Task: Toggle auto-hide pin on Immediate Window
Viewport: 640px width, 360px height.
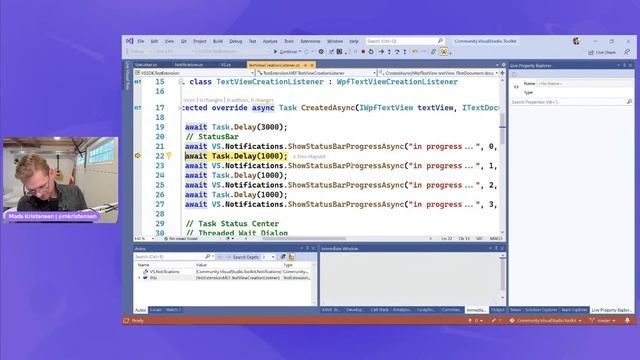Action: (496, 248)
